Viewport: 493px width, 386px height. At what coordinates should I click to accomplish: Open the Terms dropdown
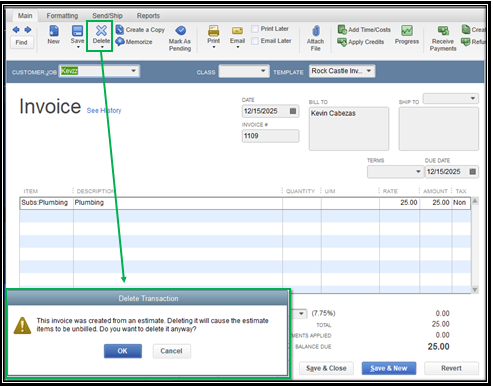coord(418,172)
